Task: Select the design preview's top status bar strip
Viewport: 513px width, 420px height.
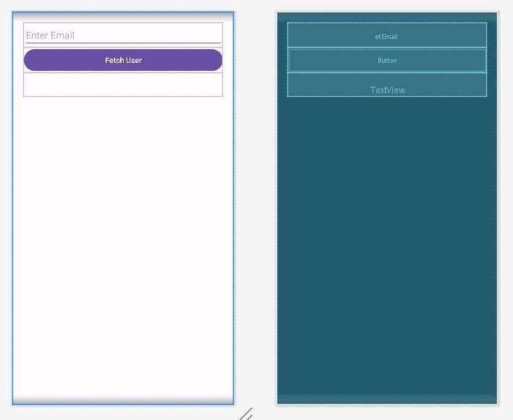Action: click(122, 17)
